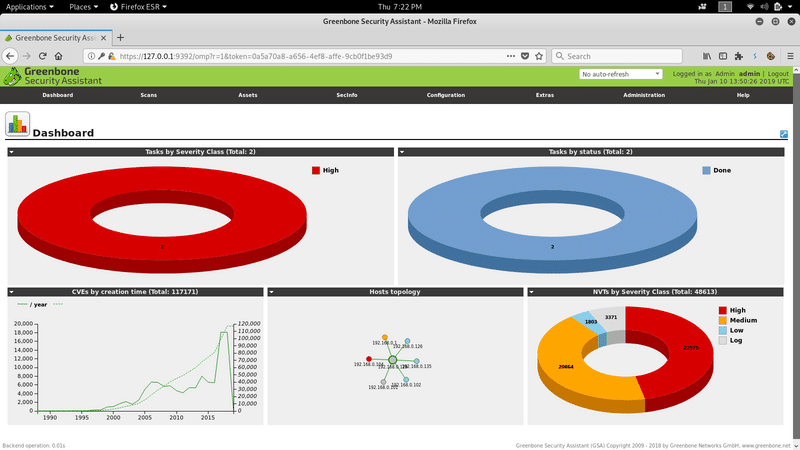This screenshot has height=450, width=800.
Task: Open CVEs by creation time chart menu
Action: coord(12,292)
